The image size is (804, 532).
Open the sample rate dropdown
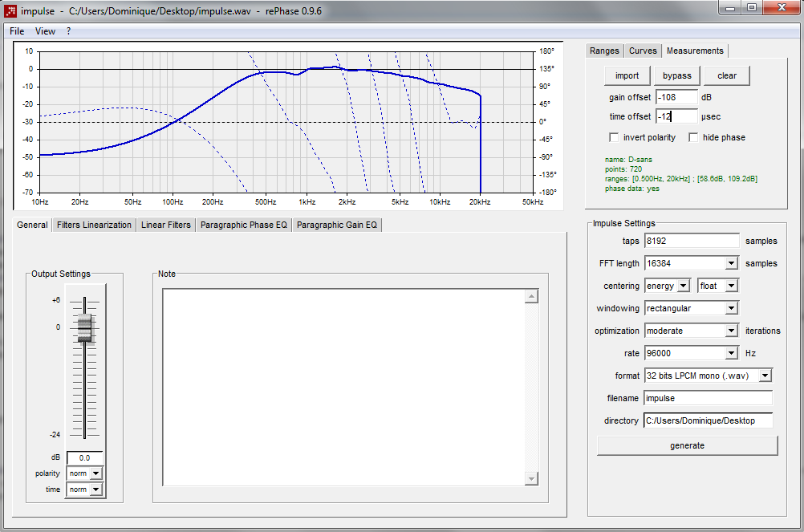tap(732, 353)
